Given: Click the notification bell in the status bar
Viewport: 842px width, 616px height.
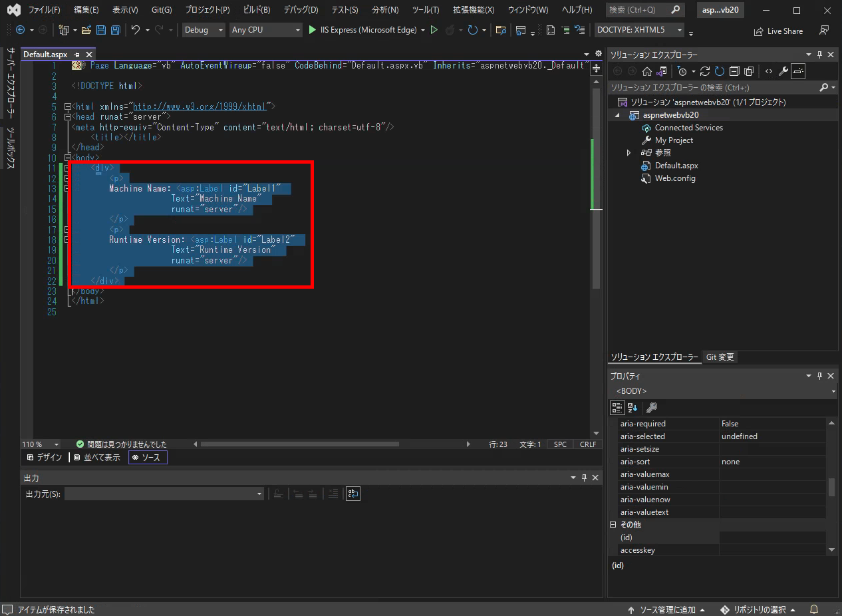Looking at the screenshot, I should click(x=813, y=609).
